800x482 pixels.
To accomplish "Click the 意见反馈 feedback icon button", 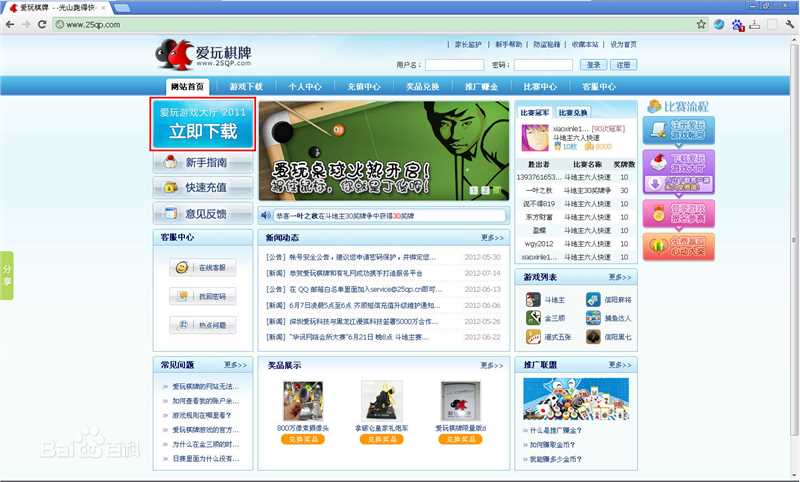I will coord(171,213).
